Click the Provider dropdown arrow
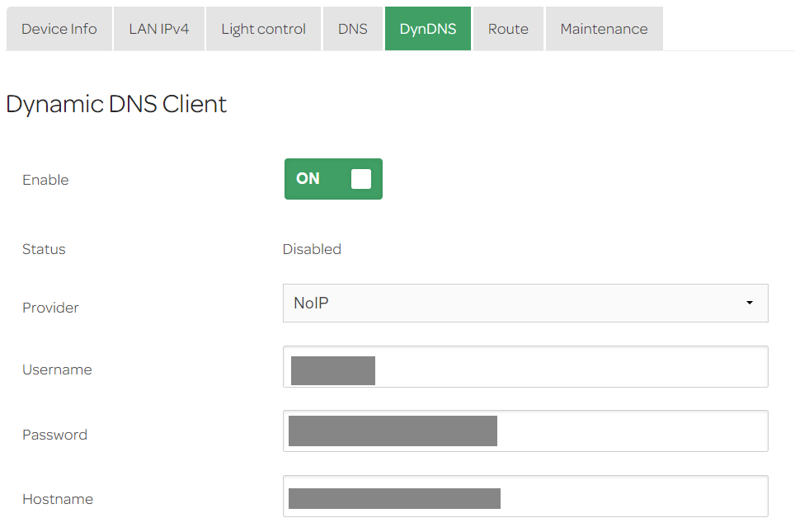The height and width of the screenshot is (532, 795). pyautogui.click(x=749, y=303)
